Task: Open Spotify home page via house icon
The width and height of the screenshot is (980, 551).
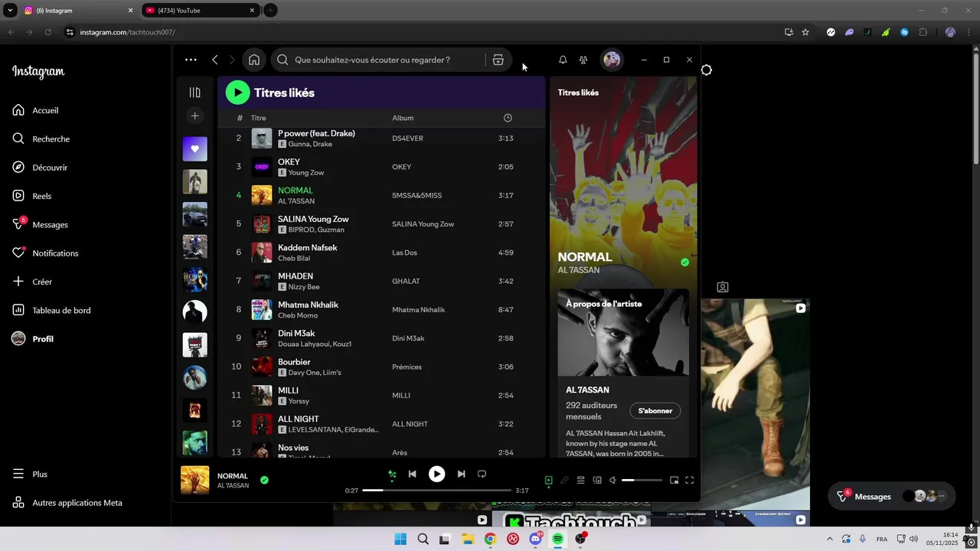Action: point(254,60)
